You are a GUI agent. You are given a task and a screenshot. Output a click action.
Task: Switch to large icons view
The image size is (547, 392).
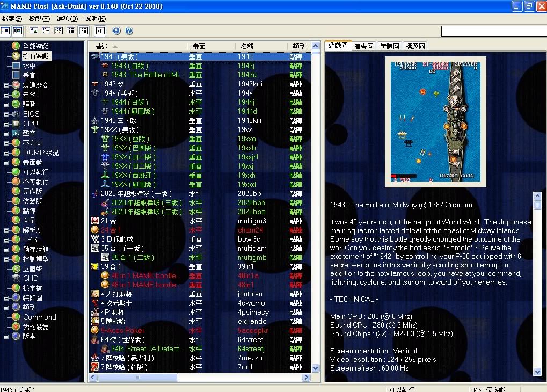click(x=34, y=31)
